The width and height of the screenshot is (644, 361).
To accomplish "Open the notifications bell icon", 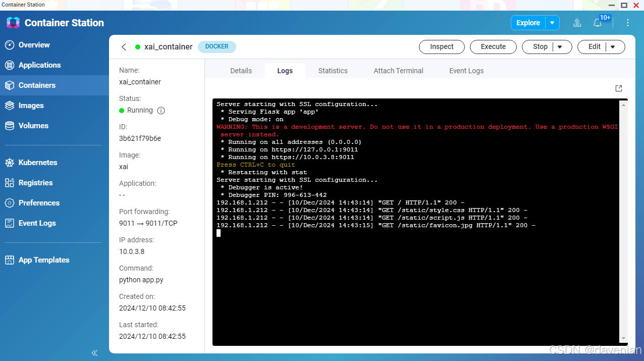I will pyautogui.click(x=598, y=23).
